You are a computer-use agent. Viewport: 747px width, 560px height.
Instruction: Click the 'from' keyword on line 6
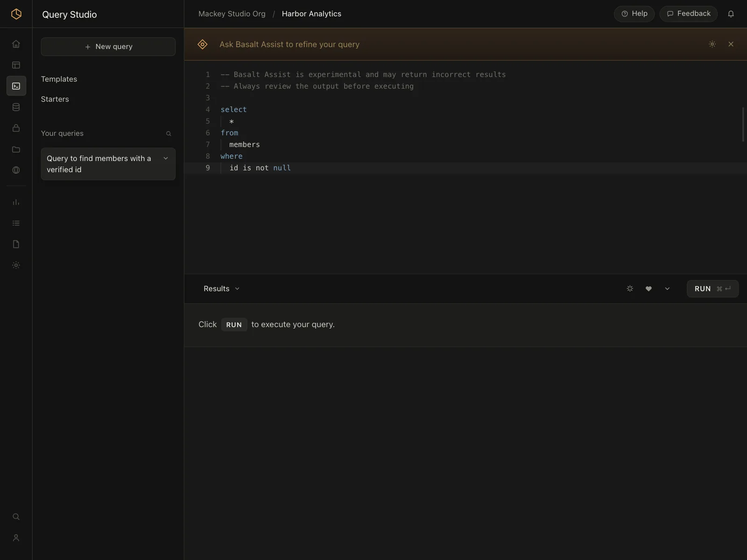tap(229, 133)
